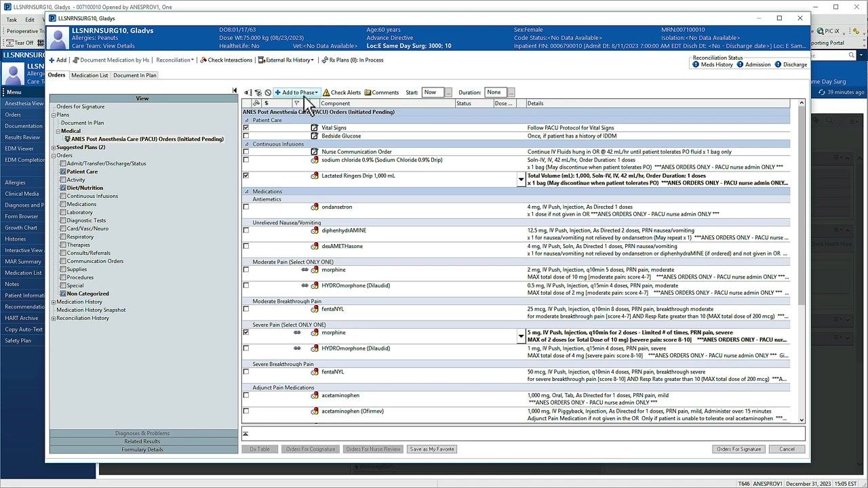
Task: Check the dexAMETHasone order checkbox
Action: point(246,246)
